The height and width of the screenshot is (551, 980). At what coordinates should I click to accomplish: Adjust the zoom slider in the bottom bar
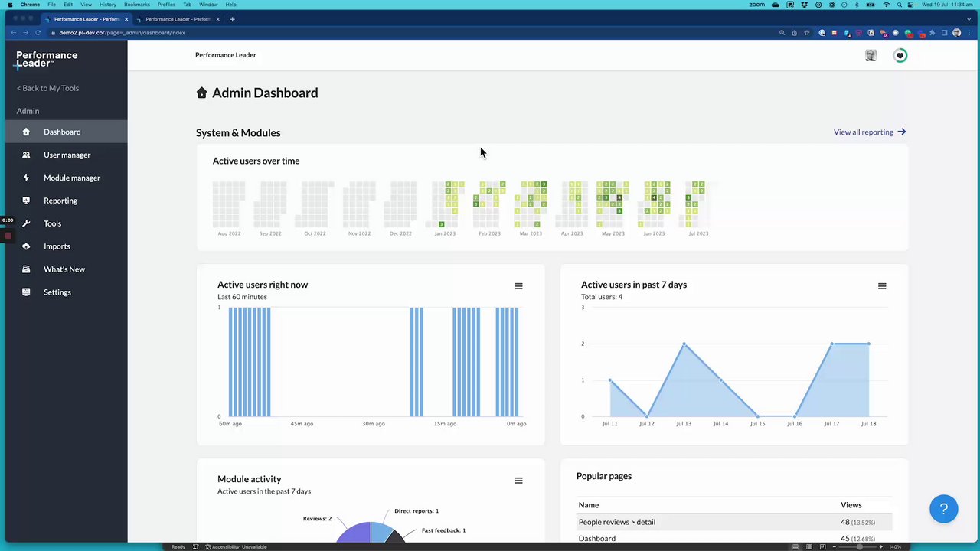pos(857,546)
